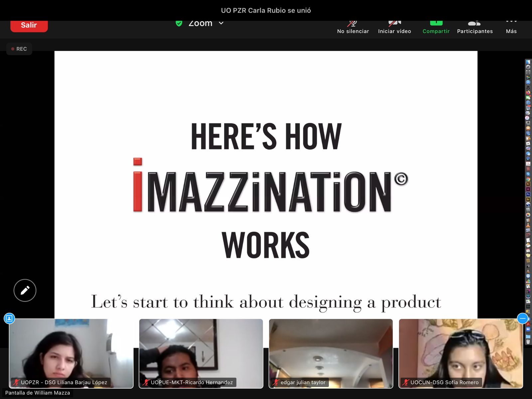Click muted mic icon beside Liliana Barjau López

(16, 382)
